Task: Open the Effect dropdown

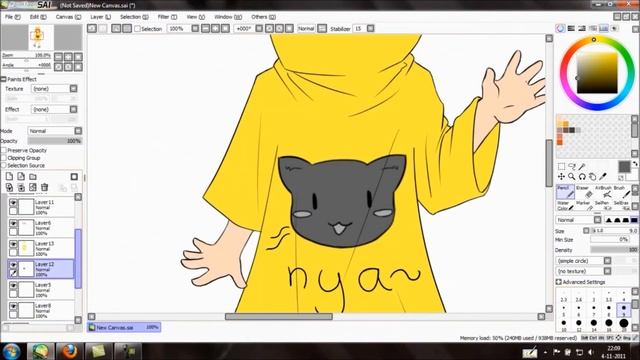Action: click(54, 109)
